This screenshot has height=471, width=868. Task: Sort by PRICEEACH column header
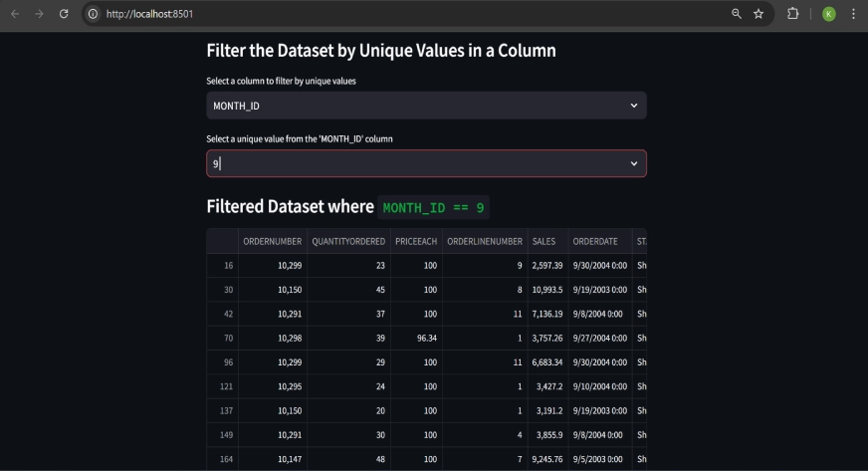(x=416, y=241)
